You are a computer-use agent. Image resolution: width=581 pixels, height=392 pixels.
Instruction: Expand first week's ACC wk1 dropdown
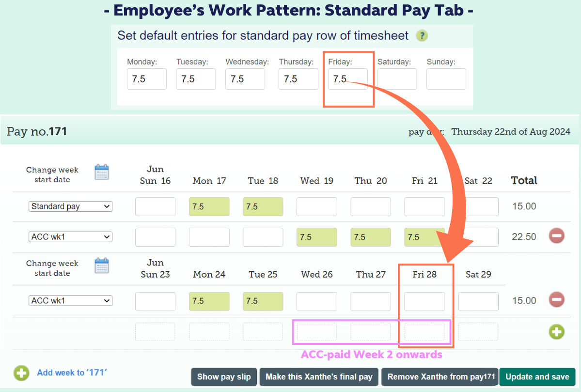click(70, 237)
